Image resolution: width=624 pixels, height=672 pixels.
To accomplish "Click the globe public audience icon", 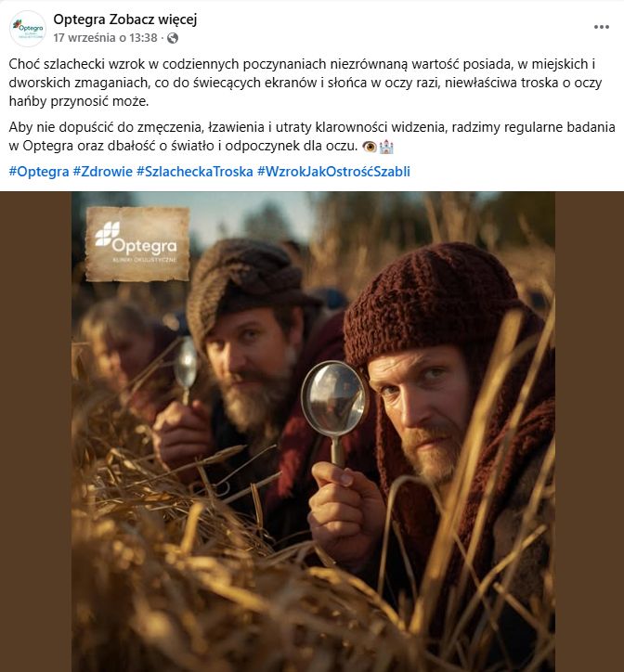I will [173, 38].
